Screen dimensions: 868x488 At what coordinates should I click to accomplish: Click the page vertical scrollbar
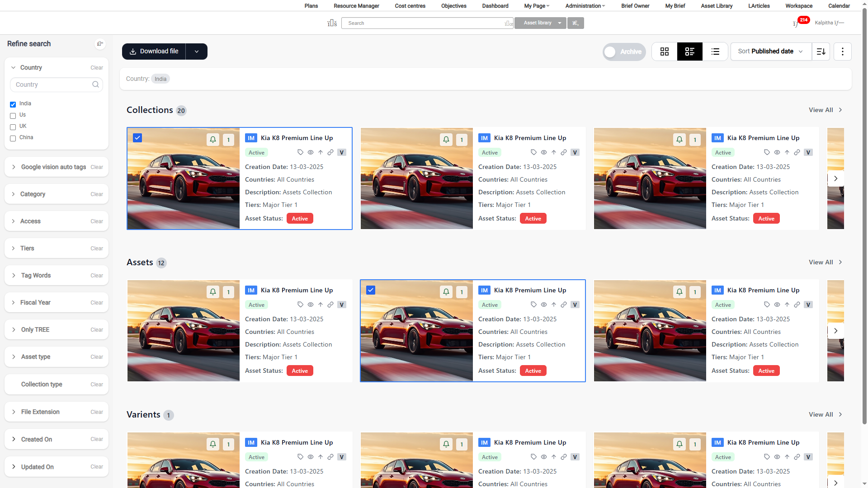pyautogui.click(x=865, y=217)
